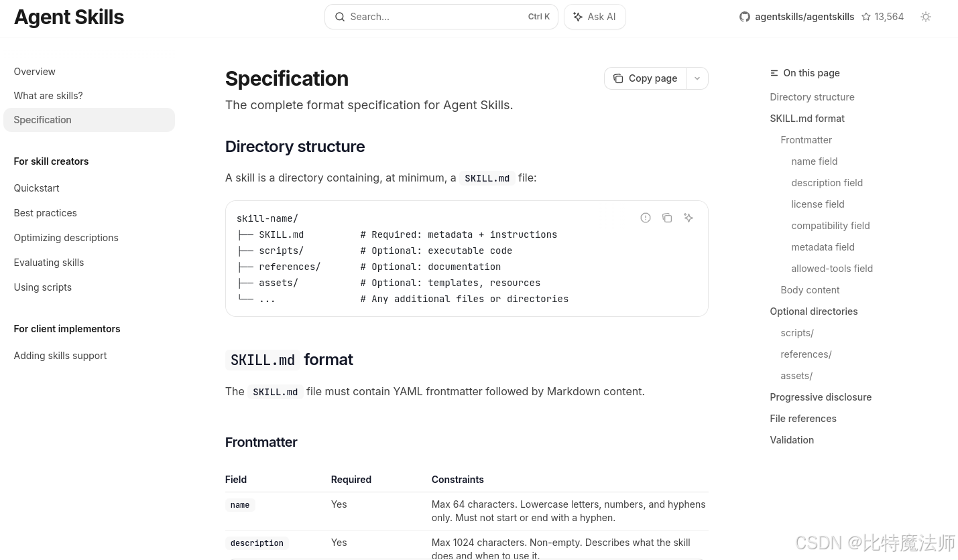
Task: Click On this page list icon
Action: 774,73
